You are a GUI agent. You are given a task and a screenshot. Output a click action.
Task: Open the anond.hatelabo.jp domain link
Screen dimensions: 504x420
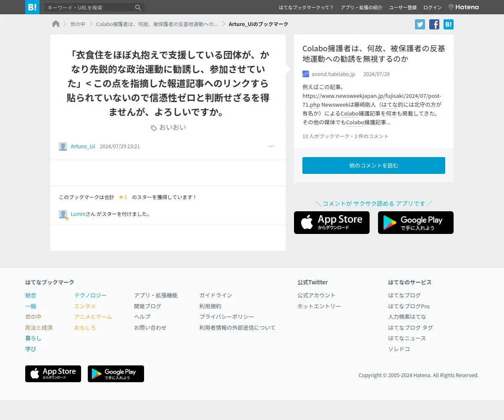tap(333, 74)
